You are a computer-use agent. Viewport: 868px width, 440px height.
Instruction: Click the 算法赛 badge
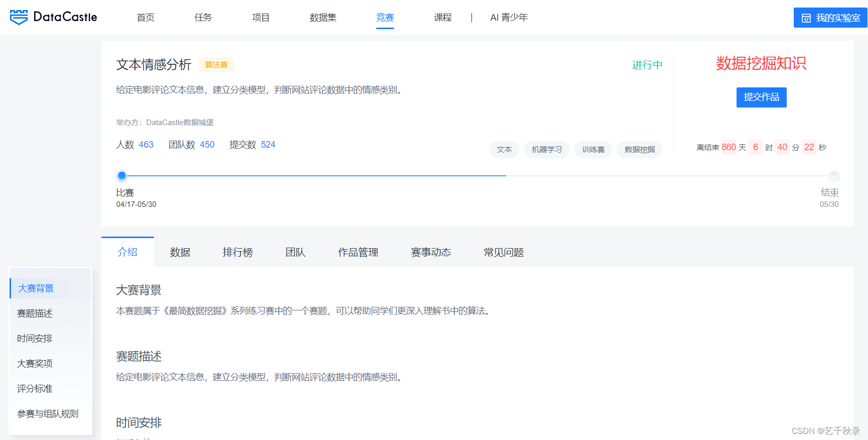coord(216,65)
